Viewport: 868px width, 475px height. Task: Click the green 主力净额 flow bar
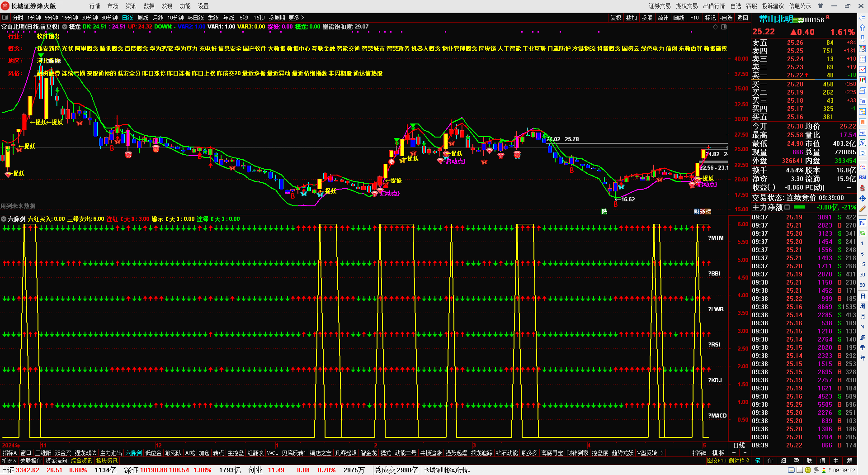(799, 207)
